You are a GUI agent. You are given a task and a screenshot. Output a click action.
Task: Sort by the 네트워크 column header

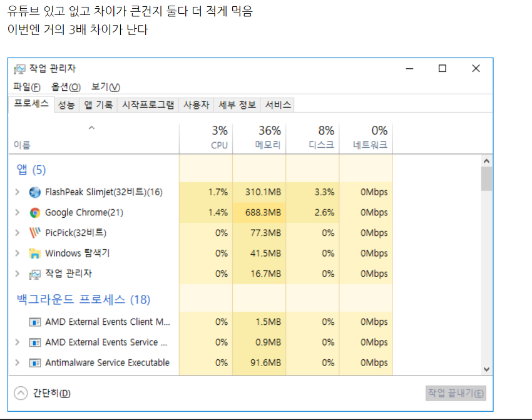(366, 138)
